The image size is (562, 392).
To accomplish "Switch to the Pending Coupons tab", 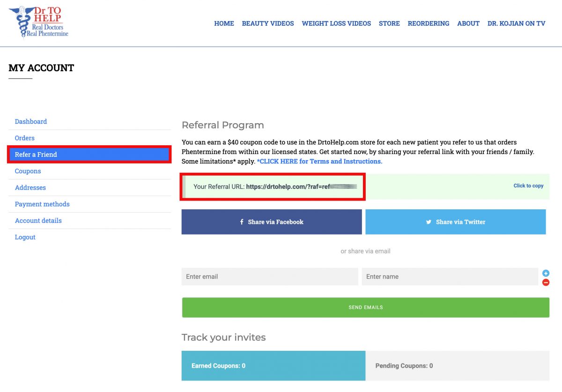I will (x=404, y=366).
